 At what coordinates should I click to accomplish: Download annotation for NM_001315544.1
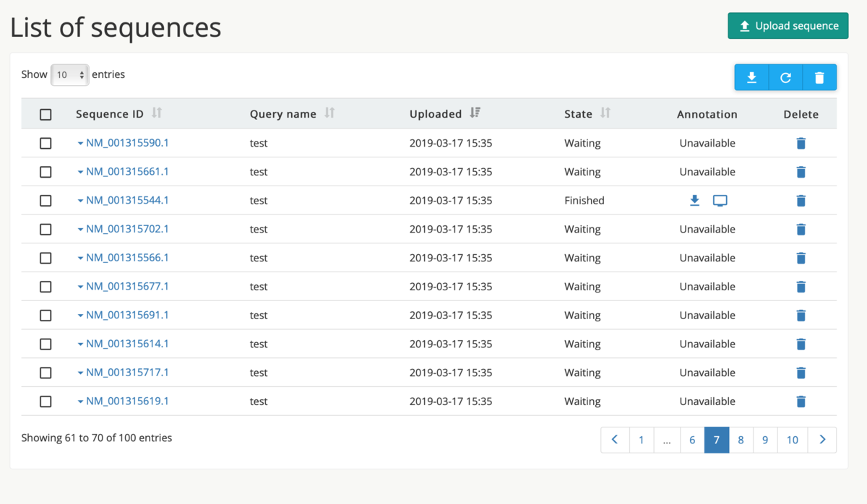pos(694,201)
